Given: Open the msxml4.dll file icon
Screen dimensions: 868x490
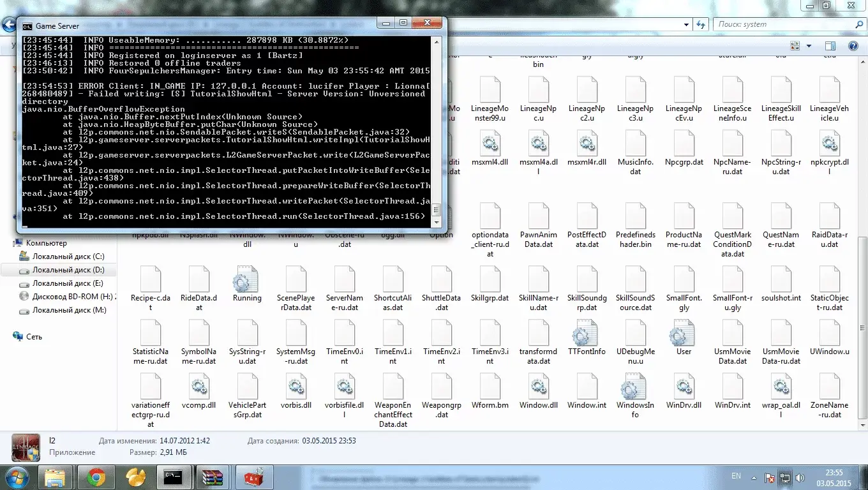Looking at the screenshot, I should [490, 144].
